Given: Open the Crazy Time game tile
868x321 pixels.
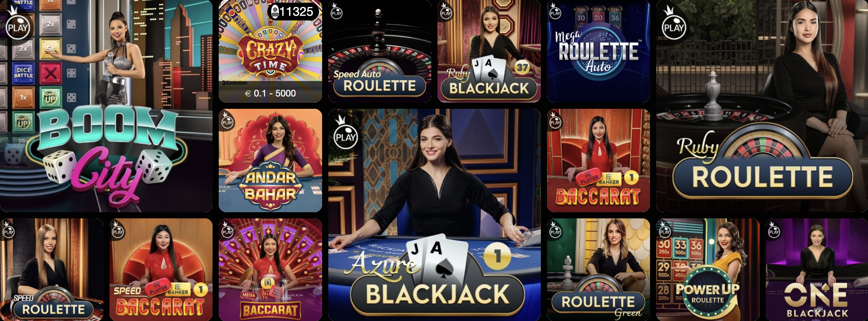Looking at the screenshot, I should [270, 51].
